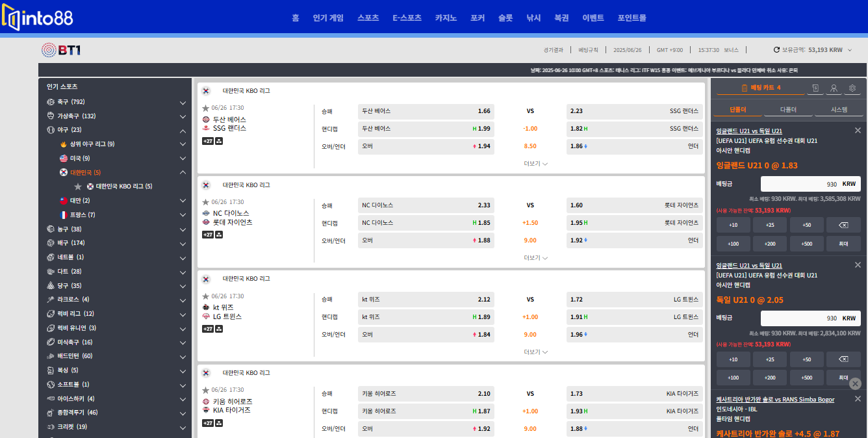The image size is (868, 438).
Task: Expand the 럭비 리그 (12) category
Action: tap(183, 314)
